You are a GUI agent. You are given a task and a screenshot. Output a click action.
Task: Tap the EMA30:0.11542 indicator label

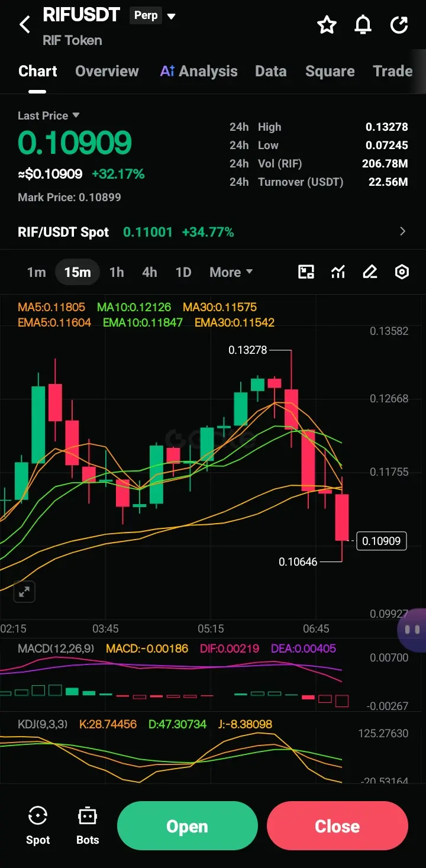[234, 323]
